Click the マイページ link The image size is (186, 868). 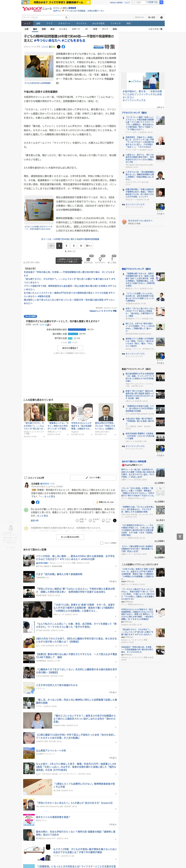[139, 17]
